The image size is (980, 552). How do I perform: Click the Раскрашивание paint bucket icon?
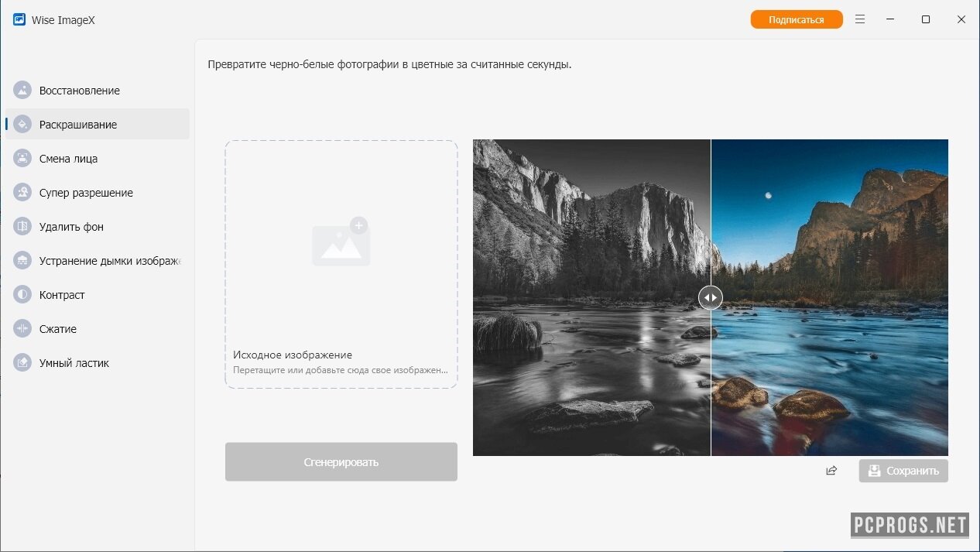(x=22, y=125)
